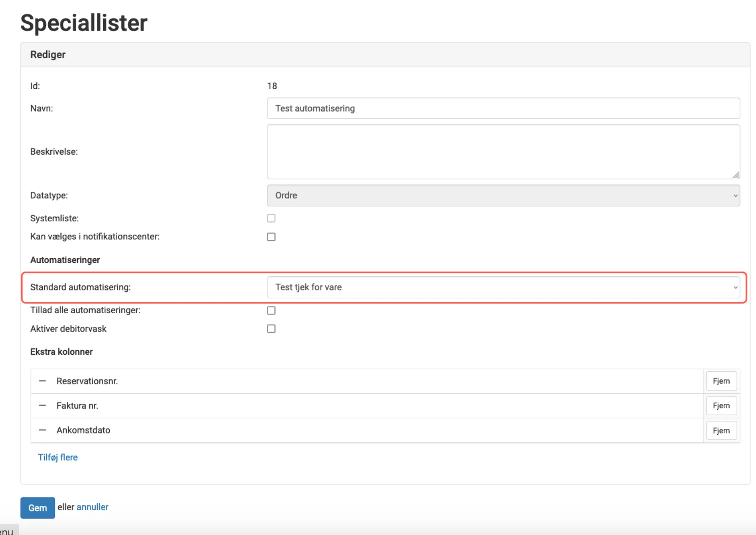Click the annuller link
The width and height of the screenshot is (756, 535).
coord(92,507)
